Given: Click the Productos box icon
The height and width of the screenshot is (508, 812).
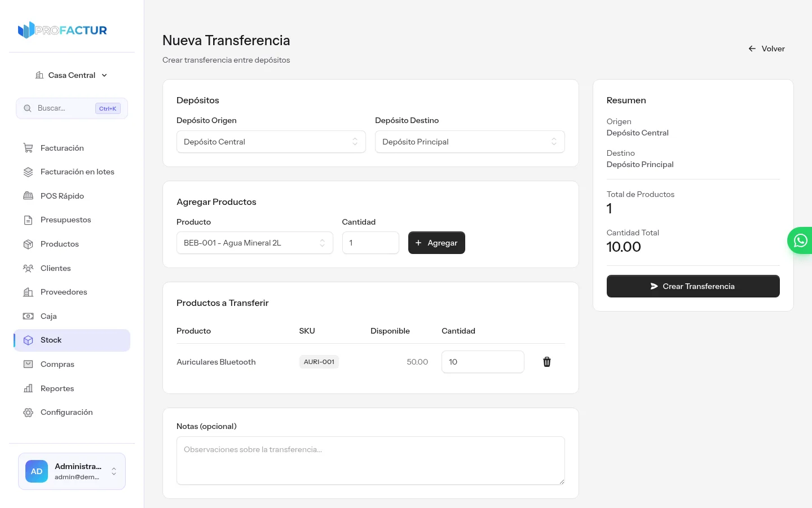Looking at the screenshot, I should click(x=28, y=244).
